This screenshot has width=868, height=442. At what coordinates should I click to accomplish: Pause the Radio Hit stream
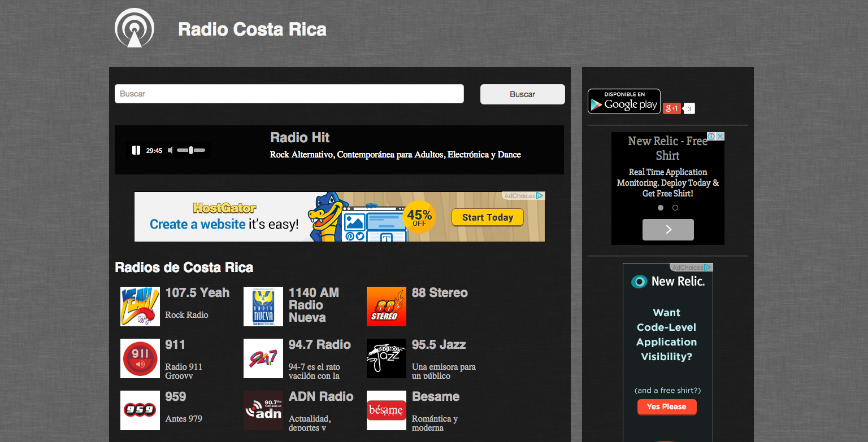[136, 150]
